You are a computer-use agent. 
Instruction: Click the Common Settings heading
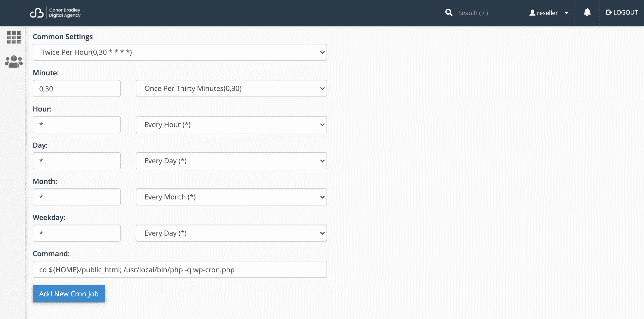pos(63,37)
